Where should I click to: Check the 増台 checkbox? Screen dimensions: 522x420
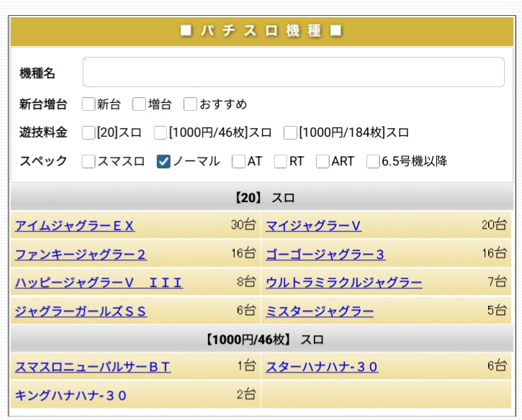click(x=139, y=104)
